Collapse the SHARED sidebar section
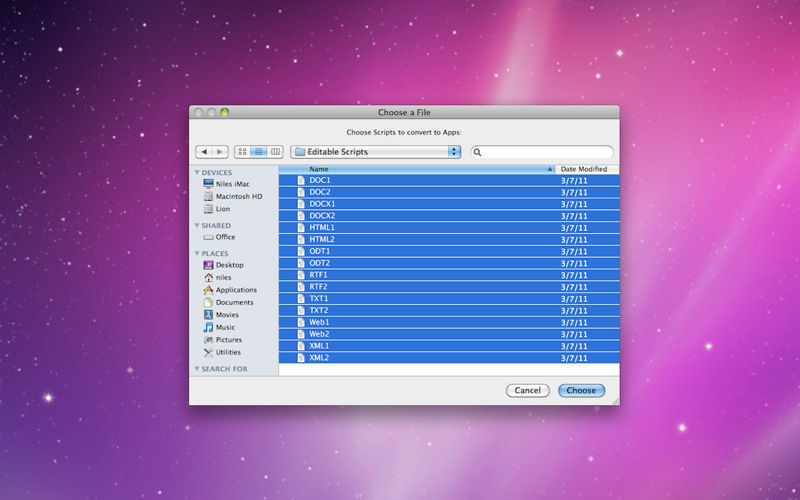This screenshot has height=500, width=800. (x=197, y=226)
